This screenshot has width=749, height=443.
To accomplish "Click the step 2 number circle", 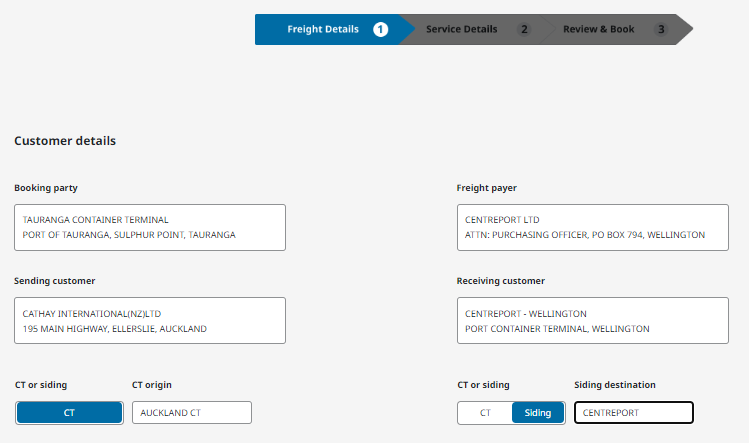I will [x=523, y=29].
